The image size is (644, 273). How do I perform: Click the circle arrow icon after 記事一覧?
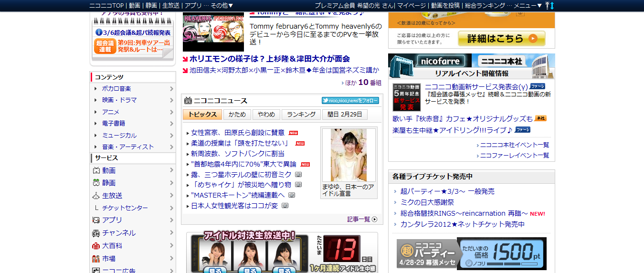(374, 220)
